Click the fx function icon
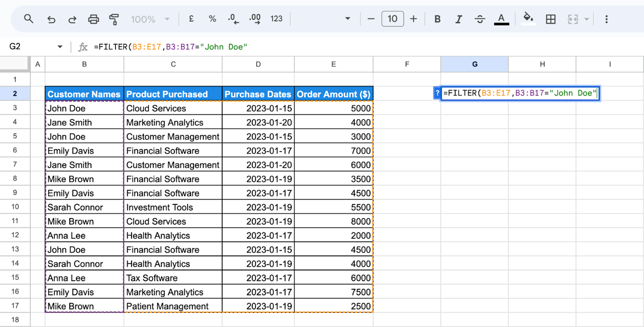This screenshot has width=644, height=327. pyautogui.click(x=83, y=47)
